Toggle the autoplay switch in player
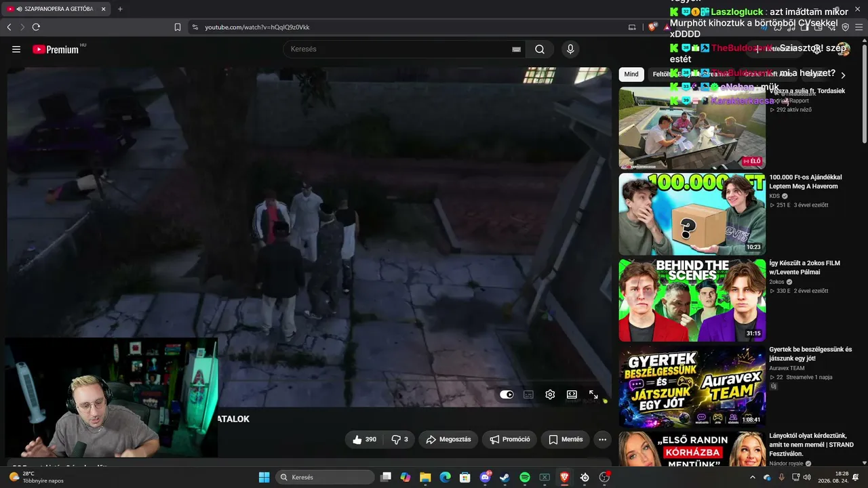The height and width of the screenshot is (488, 868). click(507, 394)
